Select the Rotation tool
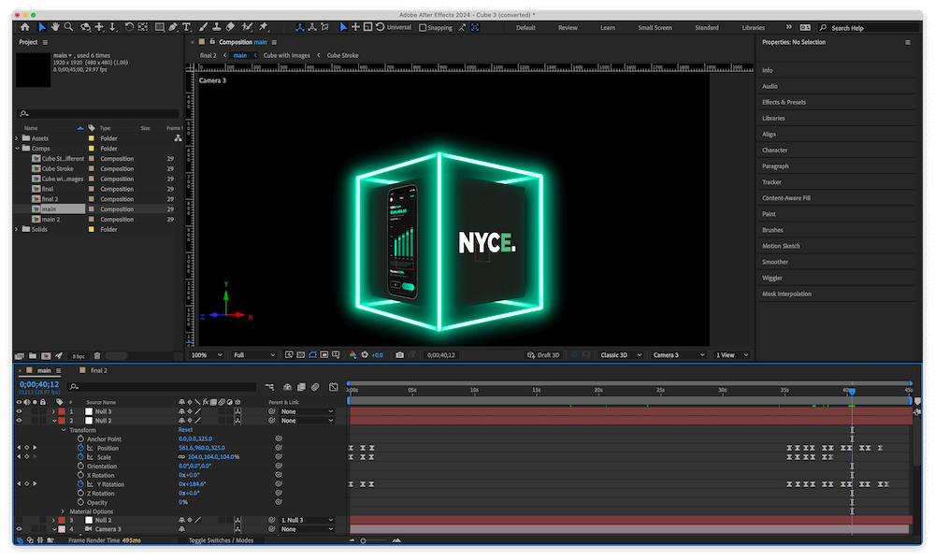The width and height of the screenshot is (935, 560). tap(129, 27)
